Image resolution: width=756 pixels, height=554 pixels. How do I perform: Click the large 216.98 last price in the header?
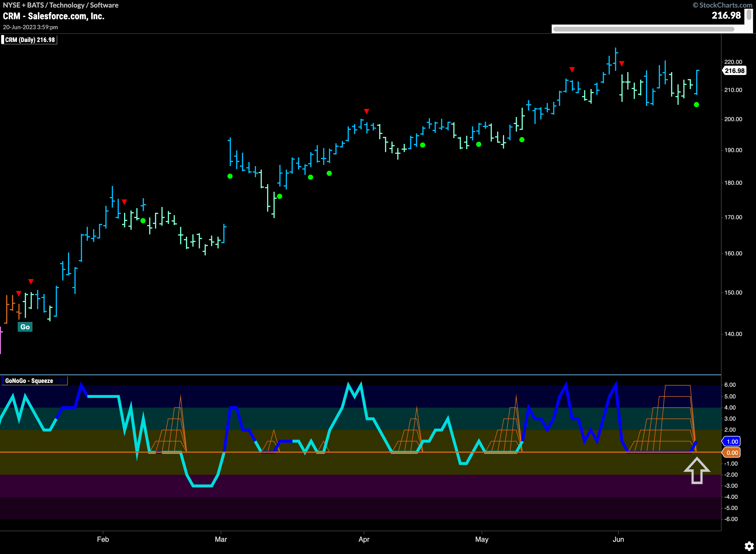726,15
